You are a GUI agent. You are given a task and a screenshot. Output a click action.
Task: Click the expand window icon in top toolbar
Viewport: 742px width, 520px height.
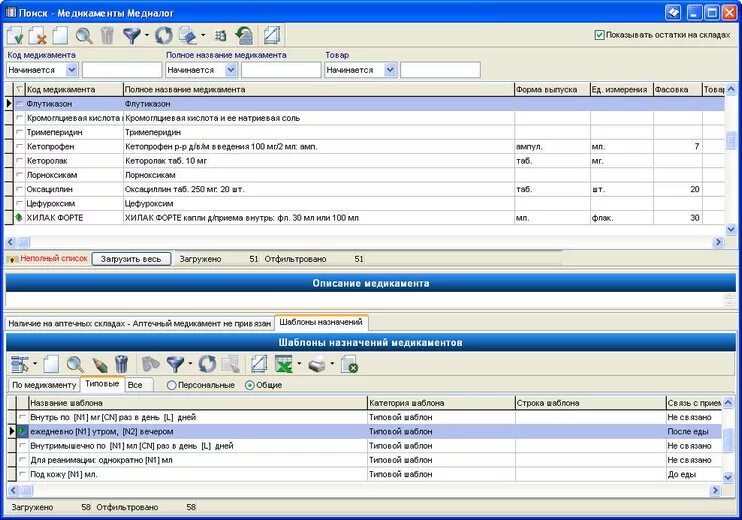tap(272, 35)
